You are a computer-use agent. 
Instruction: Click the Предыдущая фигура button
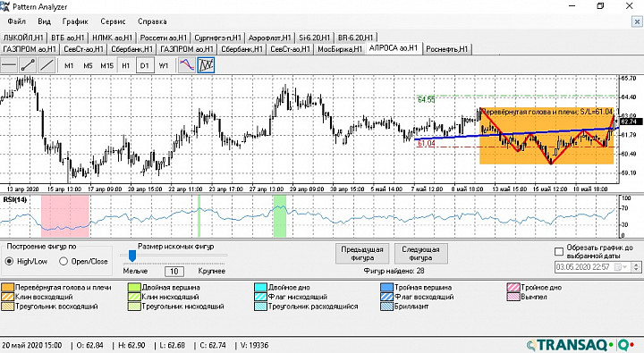[362, 254]
